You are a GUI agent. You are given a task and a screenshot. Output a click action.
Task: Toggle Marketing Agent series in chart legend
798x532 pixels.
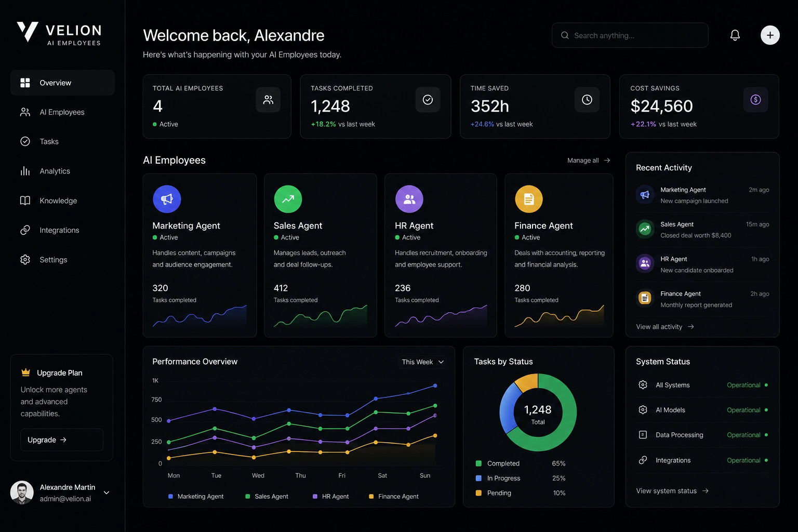point(196,497)
